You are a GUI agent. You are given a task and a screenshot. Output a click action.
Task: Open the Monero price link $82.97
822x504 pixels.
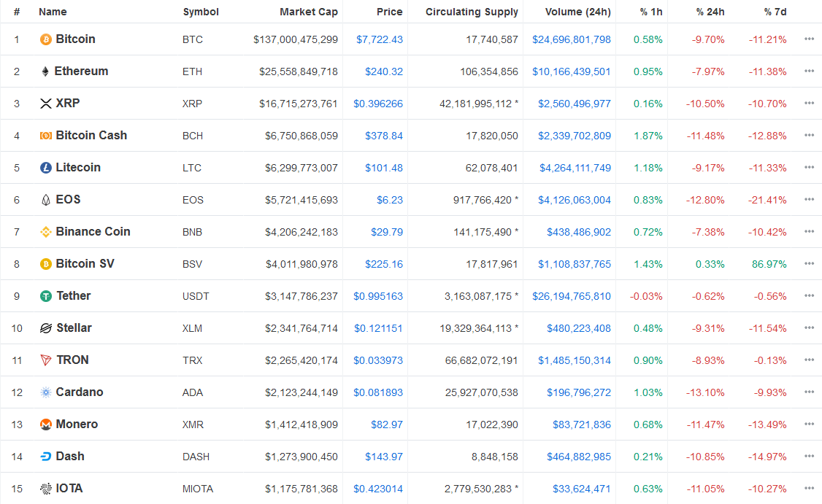[387, 425]
